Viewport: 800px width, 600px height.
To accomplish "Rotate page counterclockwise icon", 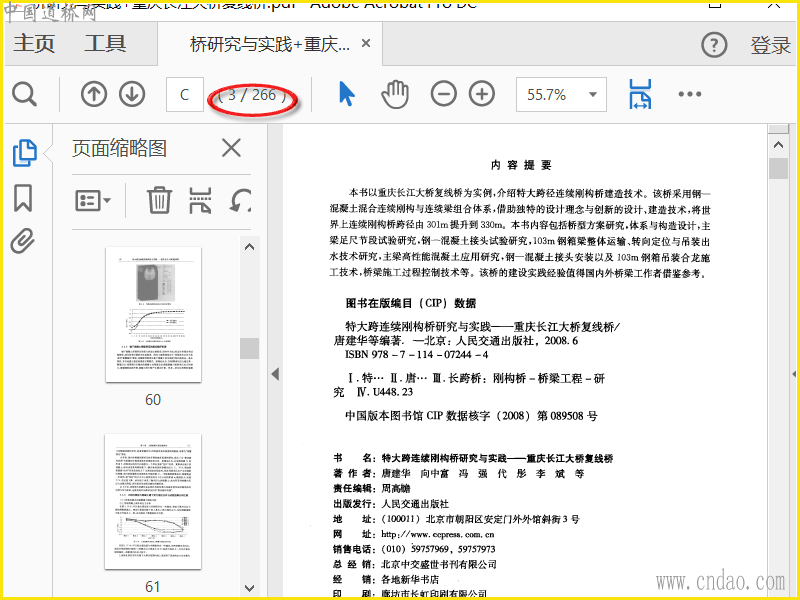I will pos(240,200).
